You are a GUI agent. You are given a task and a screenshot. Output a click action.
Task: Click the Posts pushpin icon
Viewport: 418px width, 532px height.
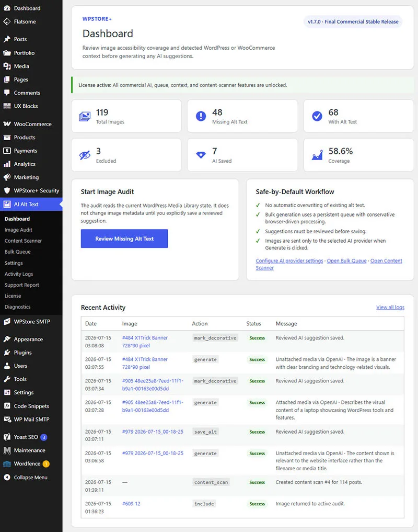click(x=7, y=39)
